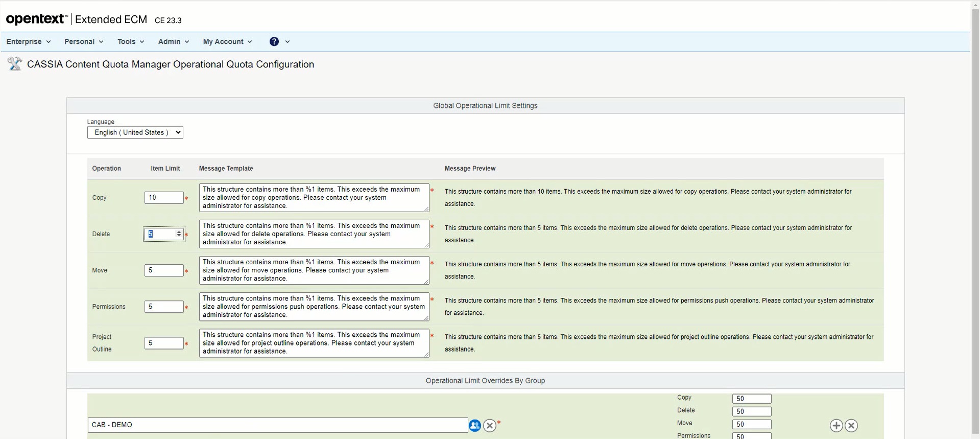Remove the override row using the far-right X icon
This screenshot has height=439, width=980.
pos(851,425)
